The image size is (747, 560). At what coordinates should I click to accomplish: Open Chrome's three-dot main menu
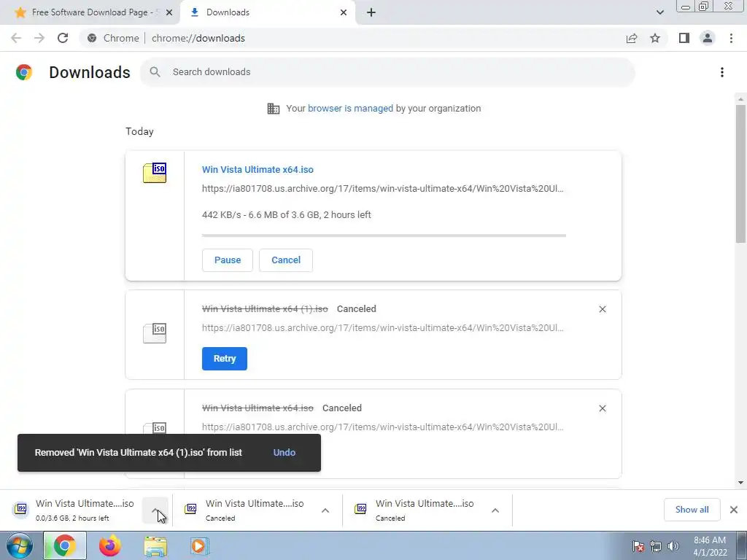pos(731,38)
